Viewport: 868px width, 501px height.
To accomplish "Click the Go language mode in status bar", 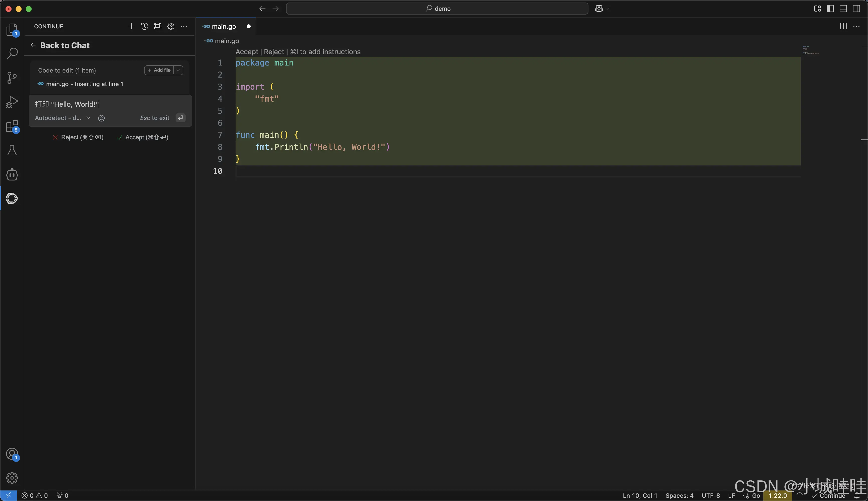I will tap(756, 495).
